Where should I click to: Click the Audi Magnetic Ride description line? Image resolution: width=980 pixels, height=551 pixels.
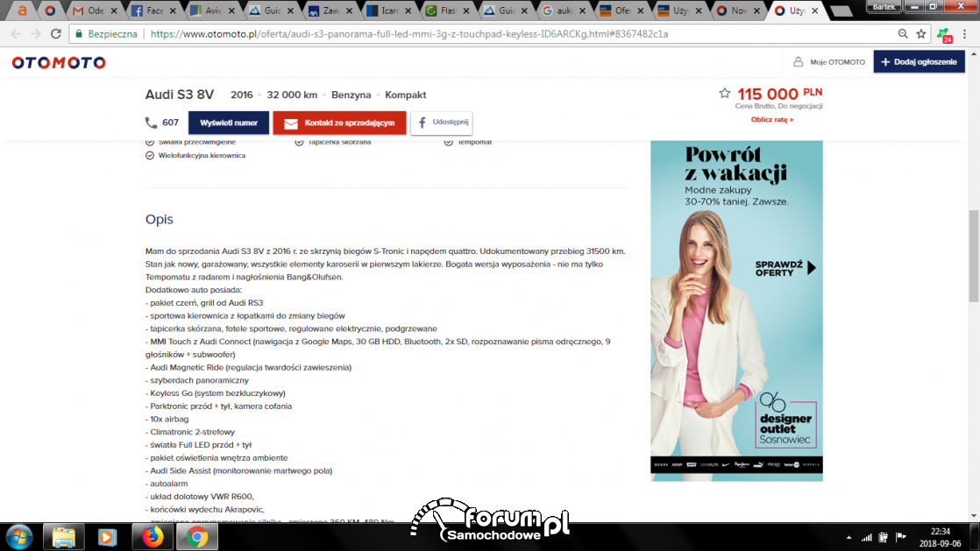point(249,367)
